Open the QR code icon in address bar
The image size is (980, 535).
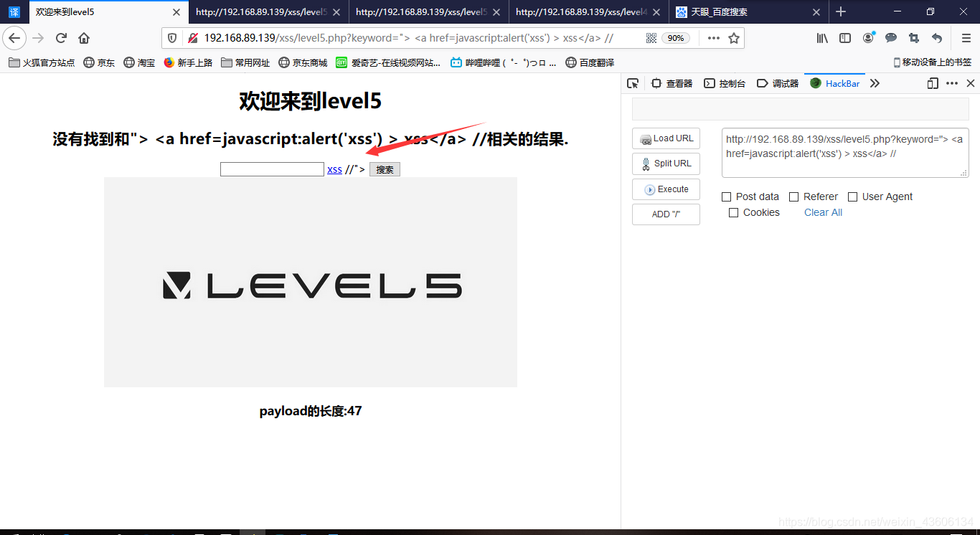[651, 38]
